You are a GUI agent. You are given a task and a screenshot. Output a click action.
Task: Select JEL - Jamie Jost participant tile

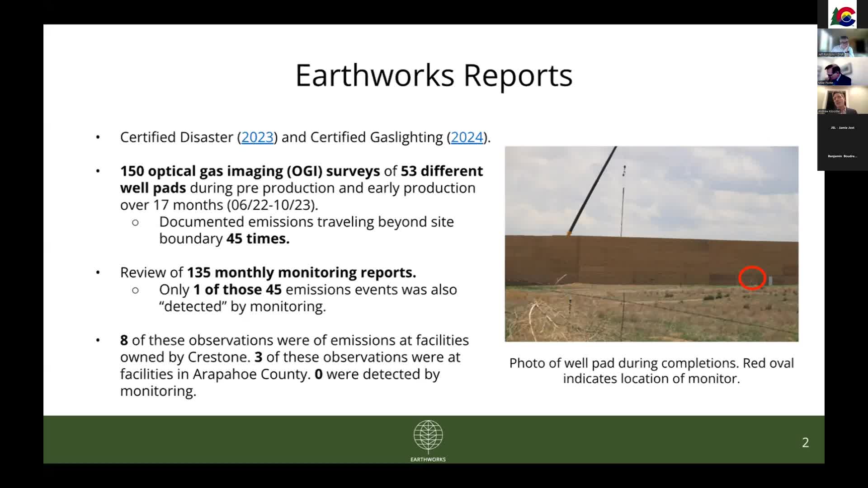[x=842, y=128]
